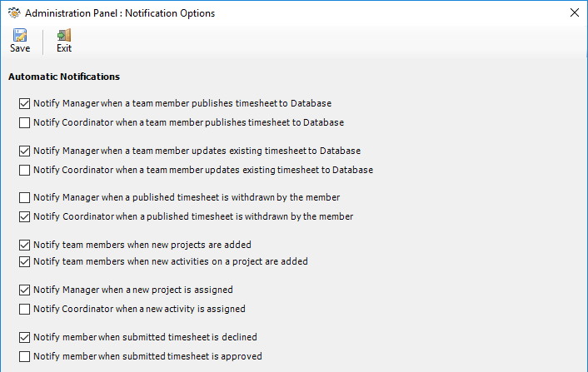588x372 pixels.
Task: Enable Notify Coordinator when new activity is assigned
Action: click(24, 309)
